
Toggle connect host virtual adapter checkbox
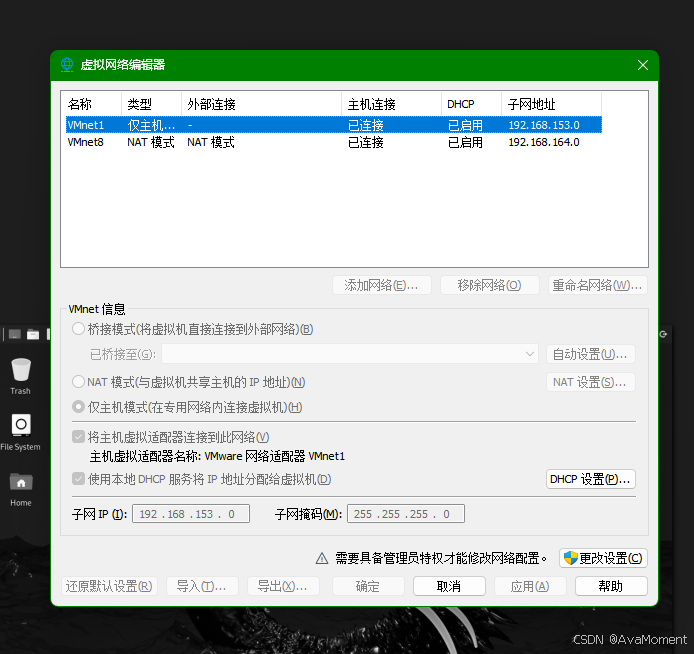point(78,437)
